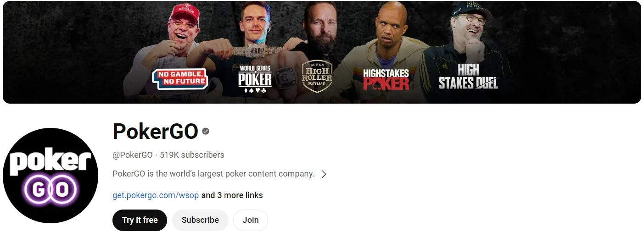Click the PokerGO channel avatar logo
The height and width of the screenshot is (232, 644).
tap(50, 176)
